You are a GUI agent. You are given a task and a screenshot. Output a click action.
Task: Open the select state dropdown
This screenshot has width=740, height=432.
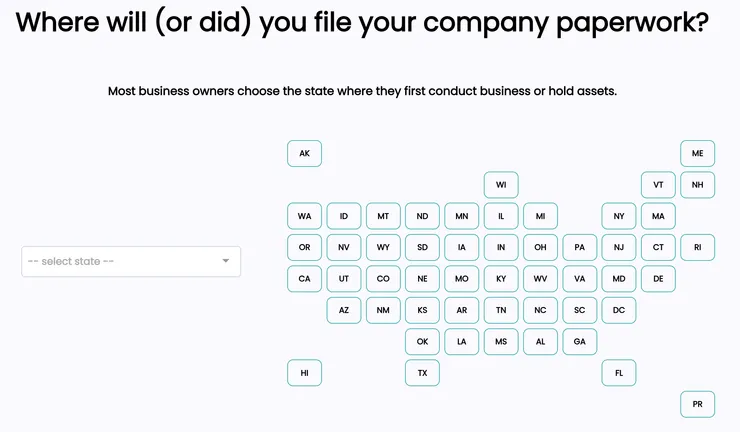pyautogui.click(x=130, y=261)
